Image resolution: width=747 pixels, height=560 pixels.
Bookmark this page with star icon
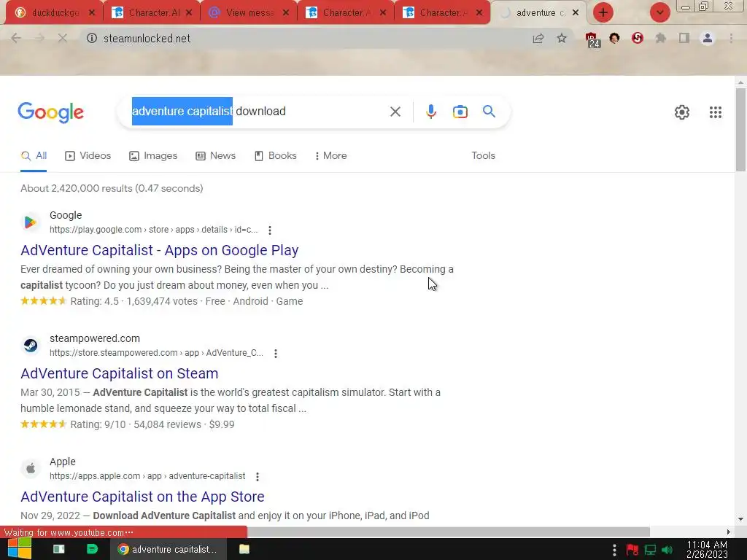[x=562, y=38]
